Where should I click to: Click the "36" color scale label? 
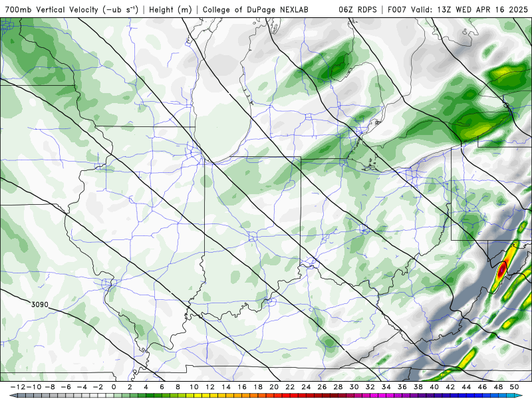click(x=402, y=387)
